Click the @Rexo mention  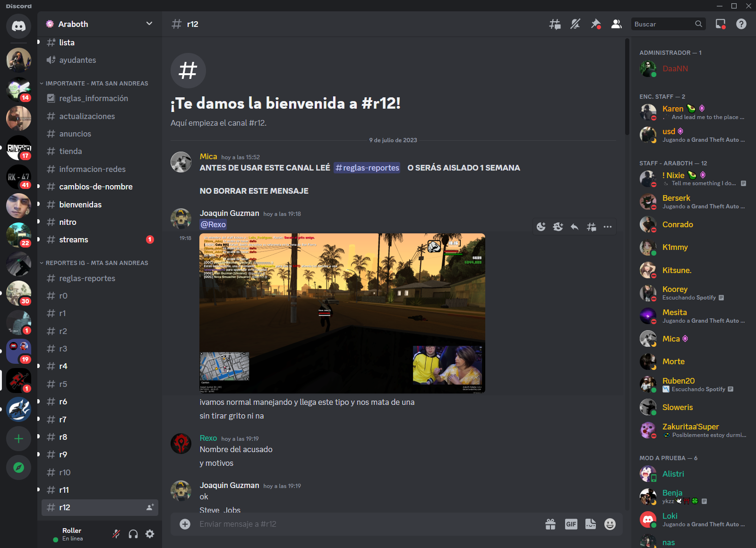[213, 224]
